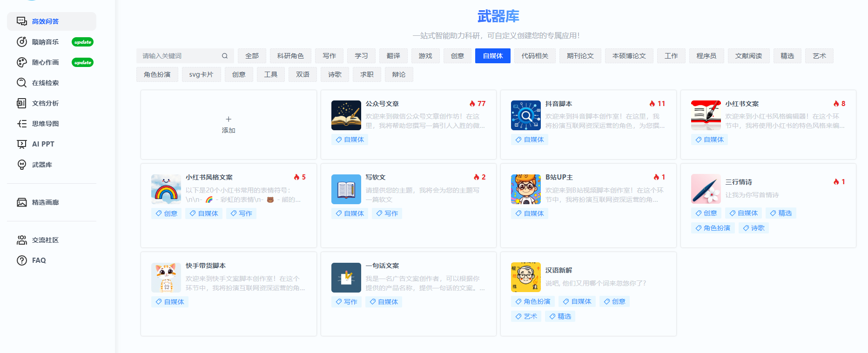Image resolution: width=868 pixels, height=353 pixels.
Task: Click the search magnifier icon in keyword field
Action: [225, 56]
